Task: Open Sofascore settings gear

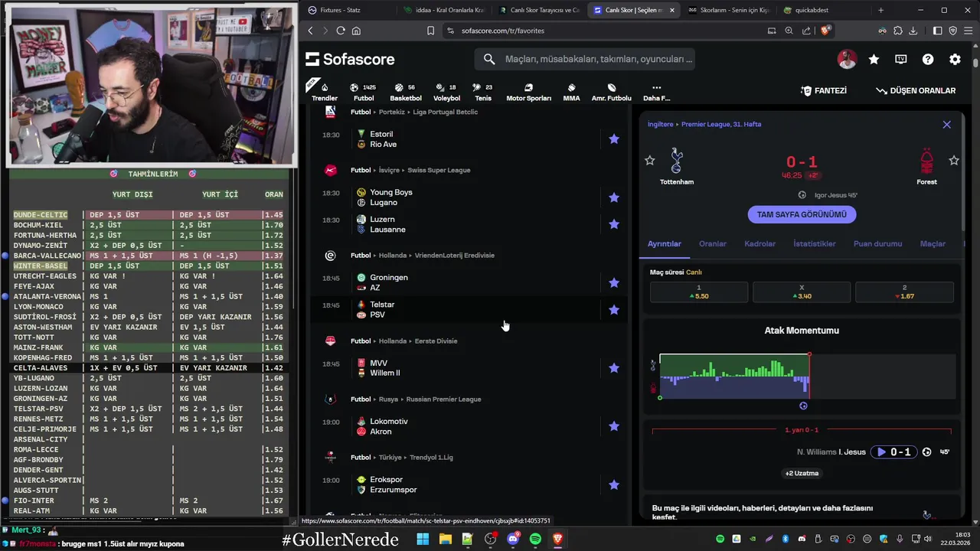Action: (955, 59)
